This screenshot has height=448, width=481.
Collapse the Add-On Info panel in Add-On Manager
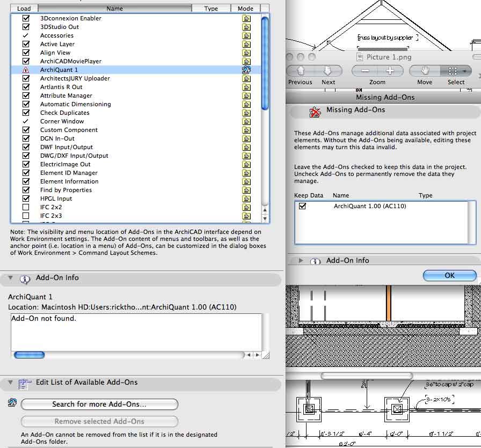point(11,277)
